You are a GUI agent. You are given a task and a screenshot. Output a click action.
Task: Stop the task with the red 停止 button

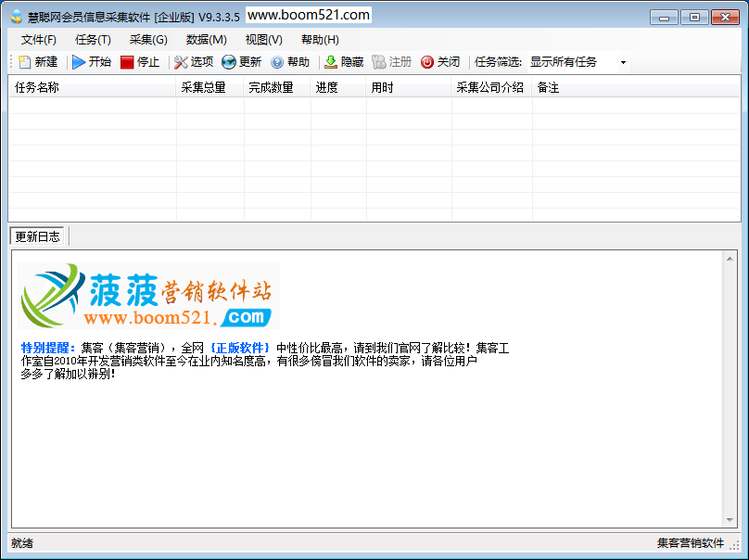click(x=140, y=62)
